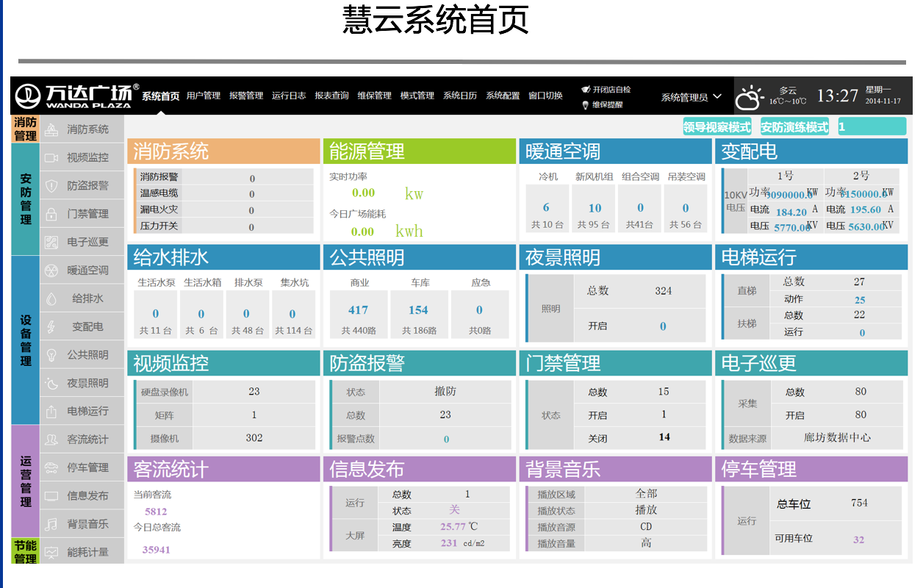Toggle the 领导视察模式 mode button
The width and height of the screenshot is (923, 588).
pyautogui.click(x=717, y=127)
